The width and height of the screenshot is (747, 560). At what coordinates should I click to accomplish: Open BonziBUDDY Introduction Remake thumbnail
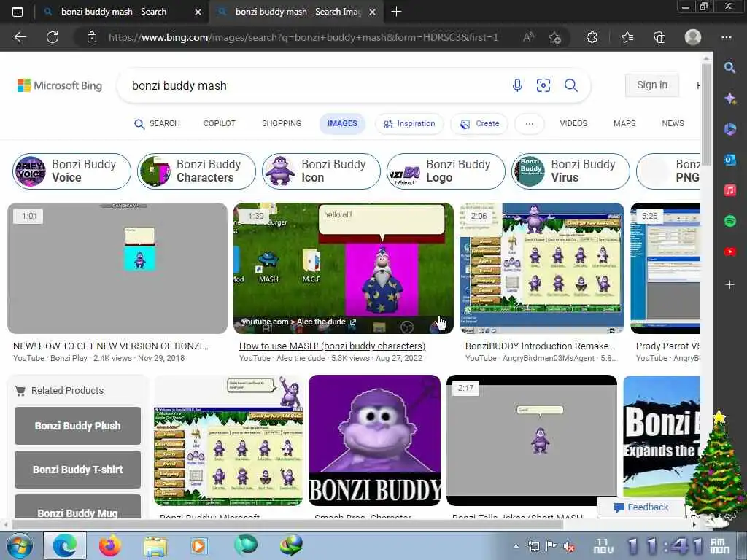click(x=542, y=268)
